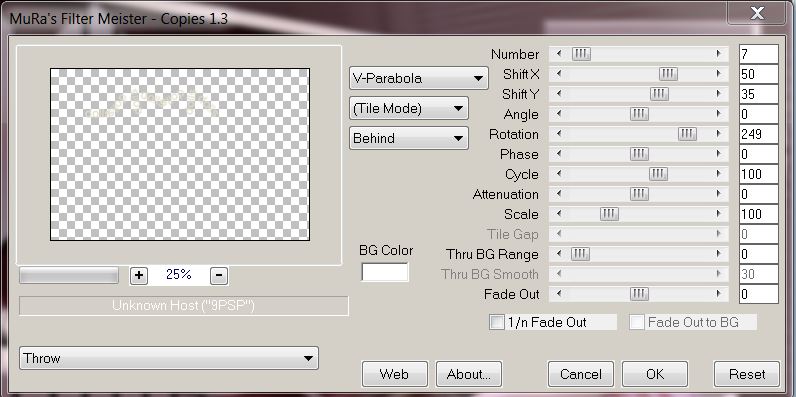Click left arrow of Shift X slider

pyautogui.click(x=559, y=74)
